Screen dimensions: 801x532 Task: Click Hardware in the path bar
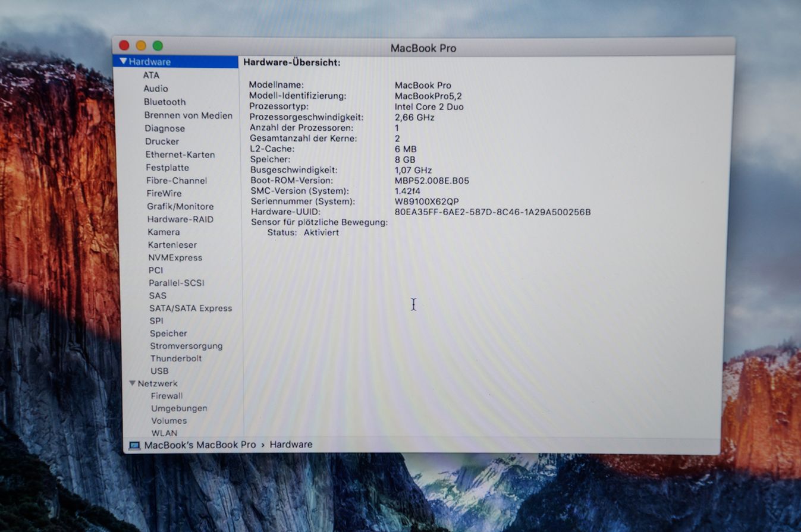tap(291, 445)
